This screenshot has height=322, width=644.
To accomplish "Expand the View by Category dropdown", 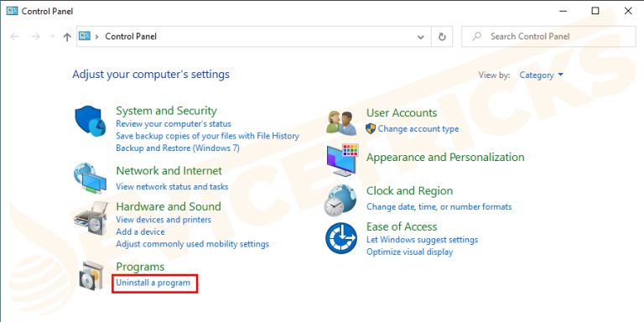I will tap(542, 75).
